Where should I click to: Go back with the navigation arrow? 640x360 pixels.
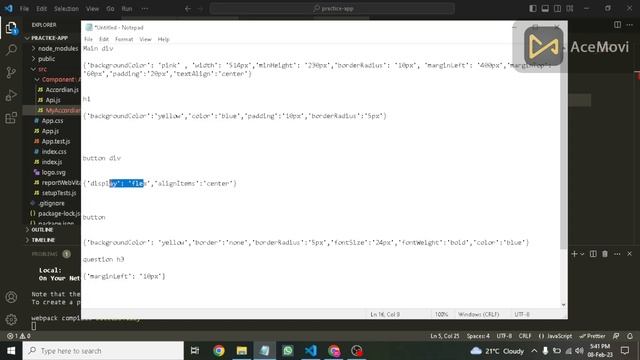click(x=188, y=8)
